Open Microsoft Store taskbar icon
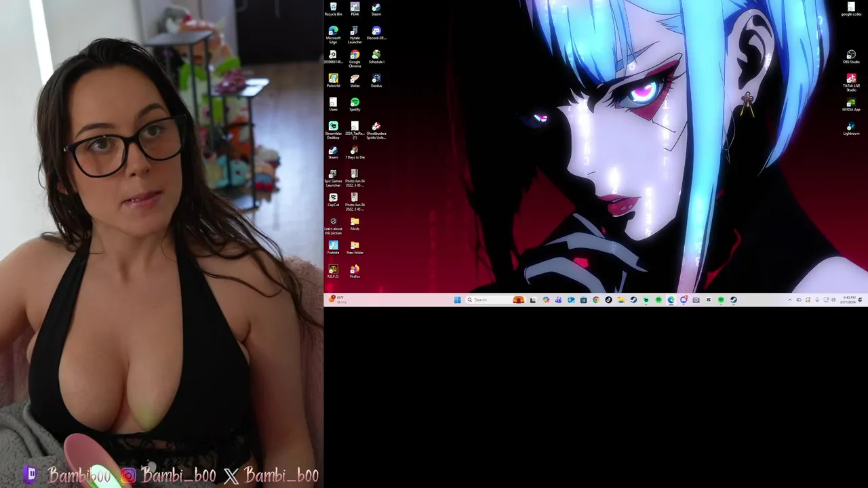868x488 pixels. pyautogui.click(x=583, y=300)
